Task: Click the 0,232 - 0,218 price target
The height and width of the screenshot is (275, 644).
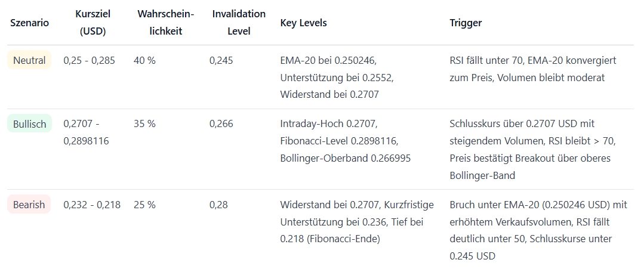Action: 92,205
